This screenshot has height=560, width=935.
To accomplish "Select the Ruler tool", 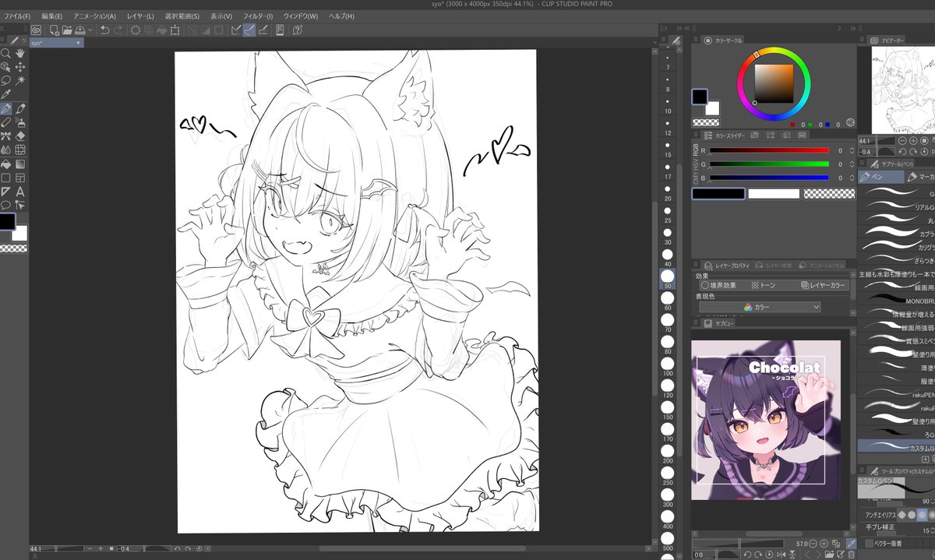I will pyautogui.click(x=5, y=191).
